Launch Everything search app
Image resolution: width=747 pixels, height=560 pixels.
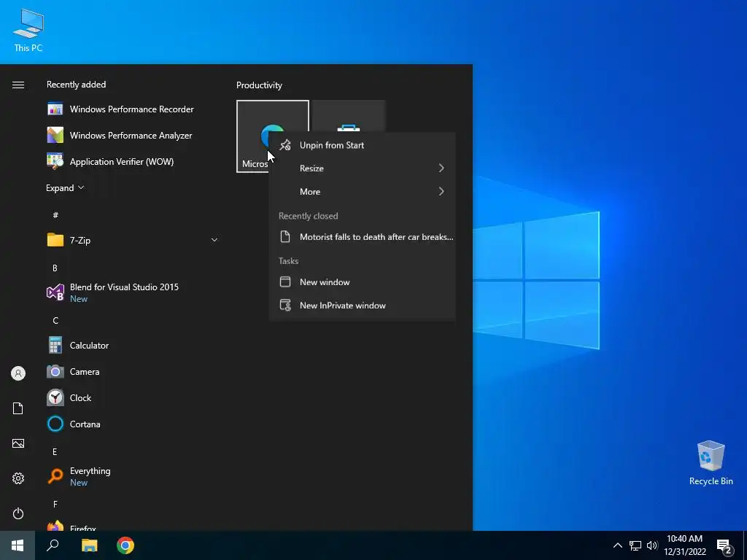coord(133,476)
